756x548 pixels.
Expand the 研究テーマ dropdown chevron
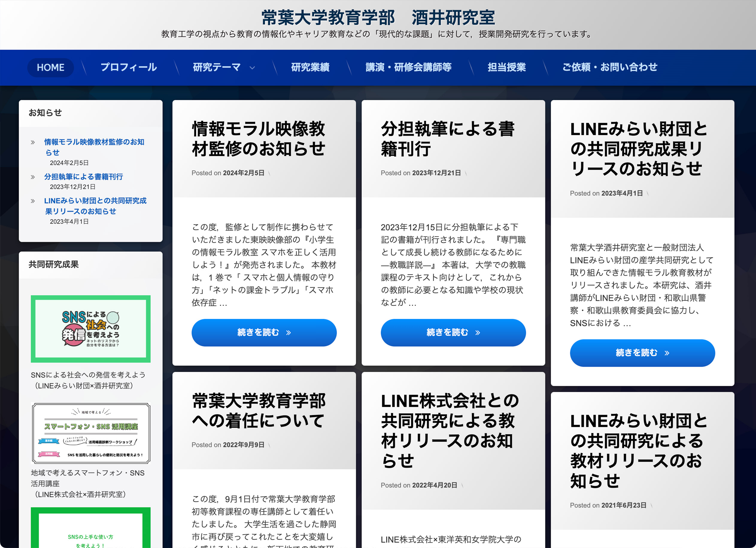(252, 68)
